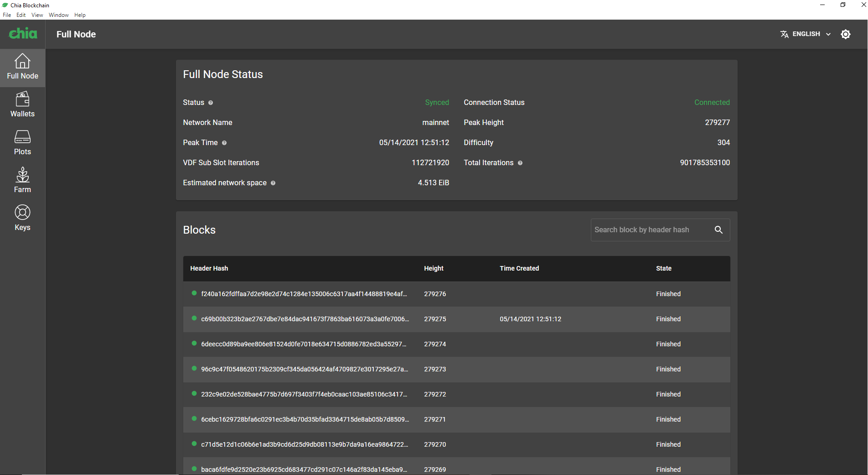Click height value 279276
The image size is (868, 475).
coord(435,294)
